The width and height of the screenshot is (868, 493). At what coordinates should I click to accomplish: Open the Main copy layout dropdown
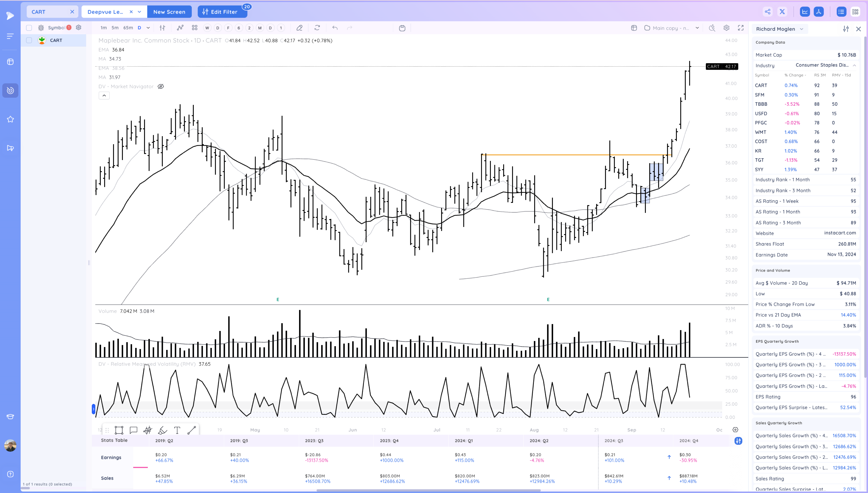tap(697, 28)
